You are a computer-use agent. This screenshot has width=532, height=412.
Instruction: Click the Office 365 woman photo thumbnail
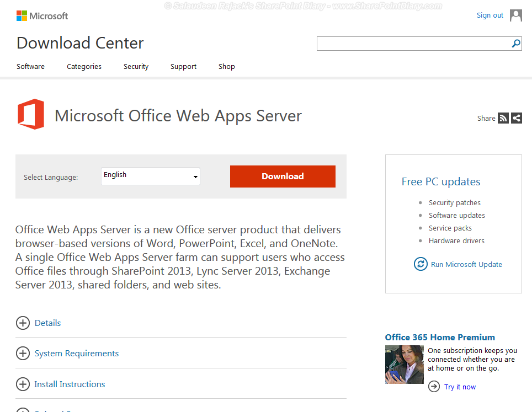tap(405, 365)
